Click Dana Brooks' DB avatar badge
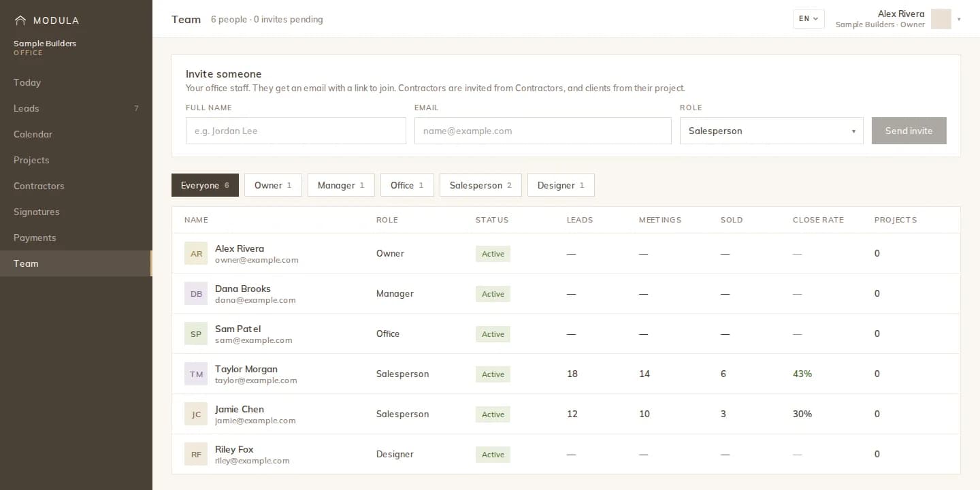 pos(196,293)
